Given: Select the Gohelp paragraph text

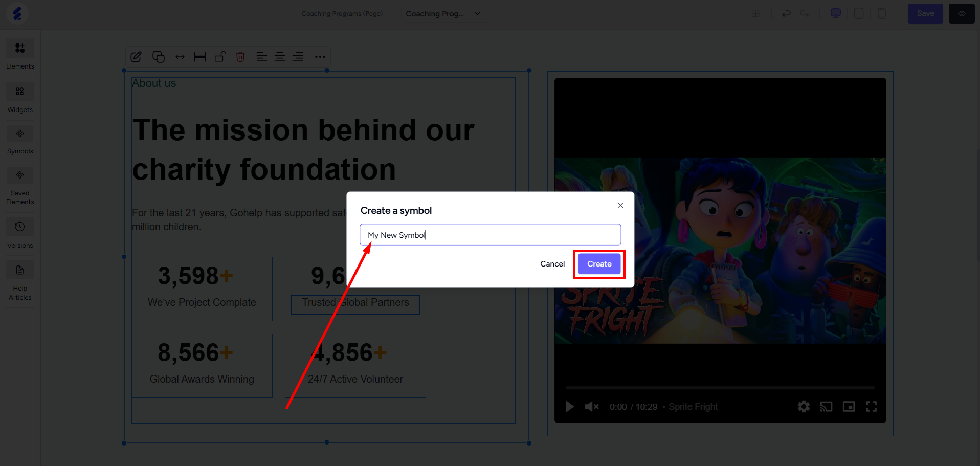Looking at the screenshot, I should [239, 219].
